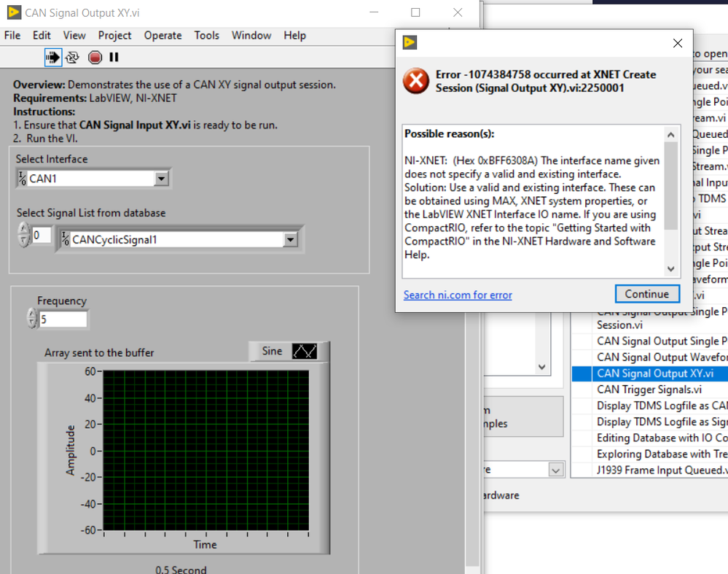728x574 pixels.
Task: Select the Display TDMS Logfile as CAN row
Action: coord(650,406)
